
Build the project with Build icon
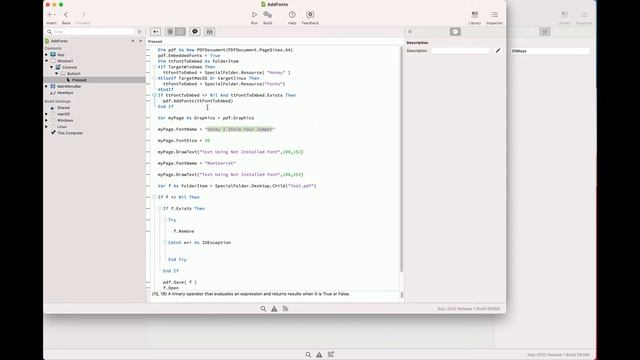pyautogui.click(x=268, y=17)
